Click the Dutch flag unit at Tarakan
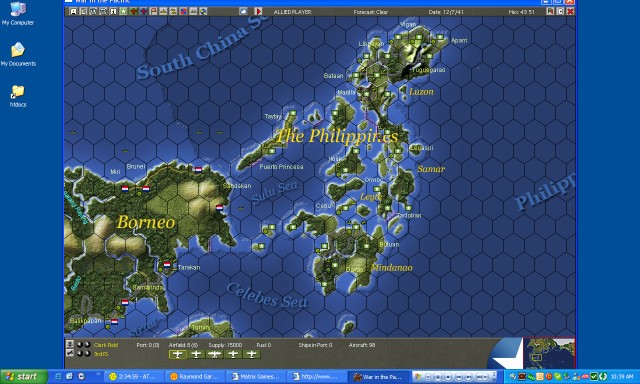Screen dimensions: 640x384 tap(167, 264)
